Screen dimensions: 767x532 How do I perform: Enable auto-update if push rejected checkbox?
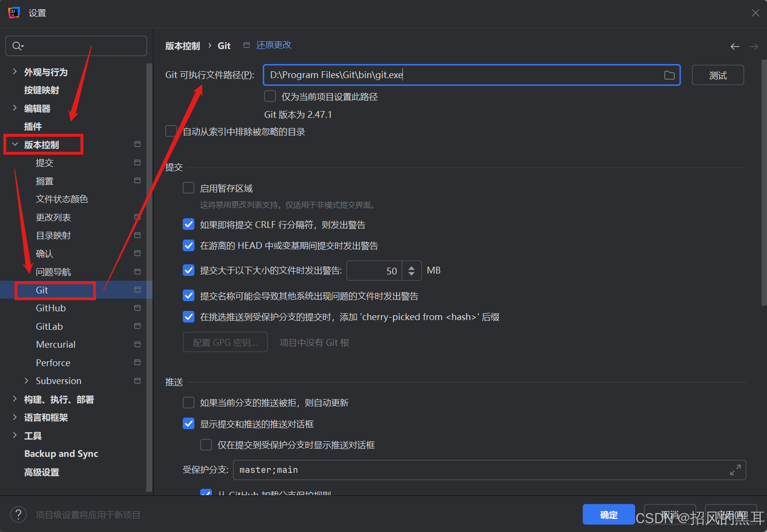pyautogui.click(x=189, y=403)
